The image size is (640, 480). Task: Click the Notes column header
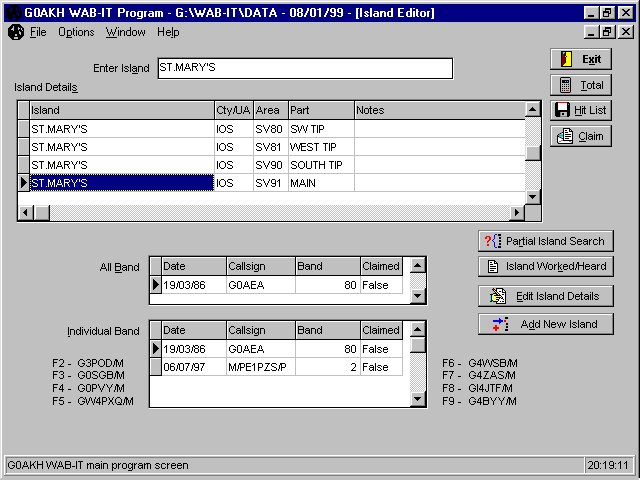440,110
